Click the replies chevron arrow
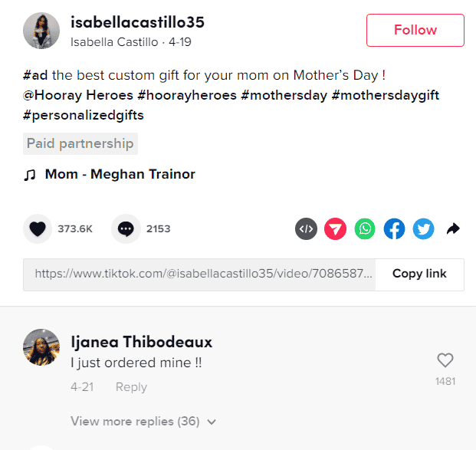 pos(212,422)
